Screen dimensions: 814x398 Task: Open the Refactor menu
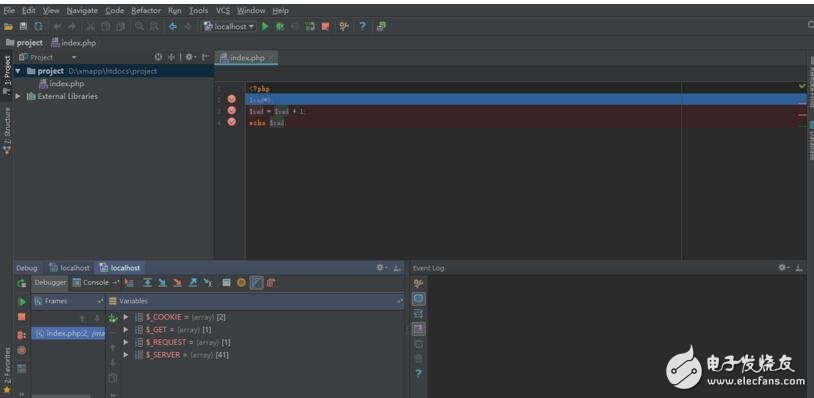click(146, 10)
